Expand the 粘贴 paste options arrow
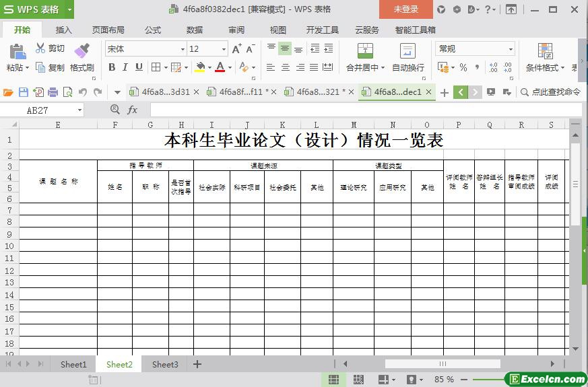The height and width of the screenshot is (387, 588). coord(27,68)
